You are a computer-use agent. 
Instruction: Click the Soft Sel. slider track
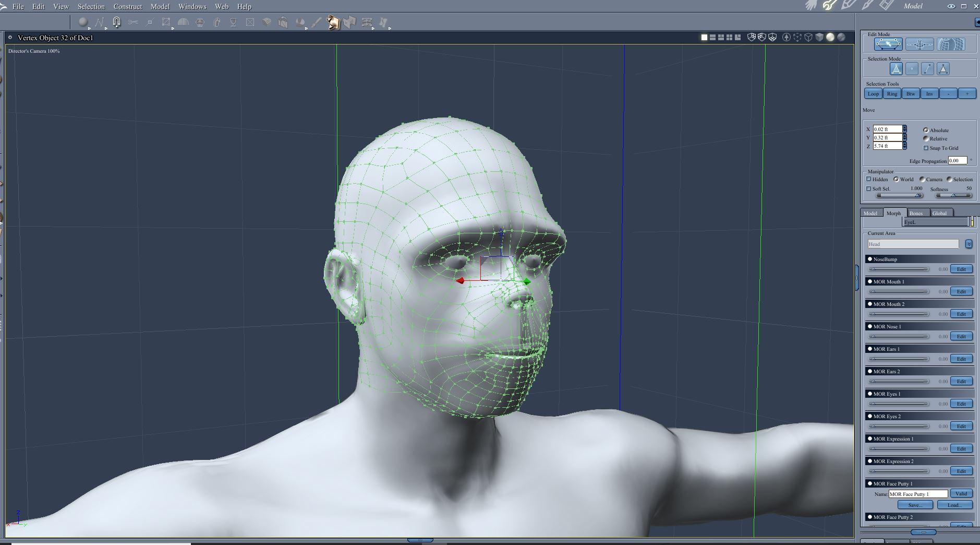[899, 195]
